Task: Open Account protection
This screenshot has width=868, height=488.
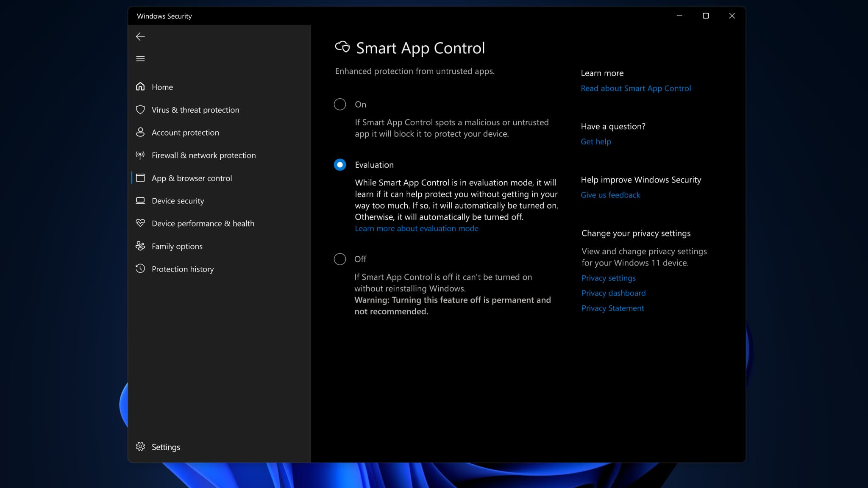Action: point(185,132)
